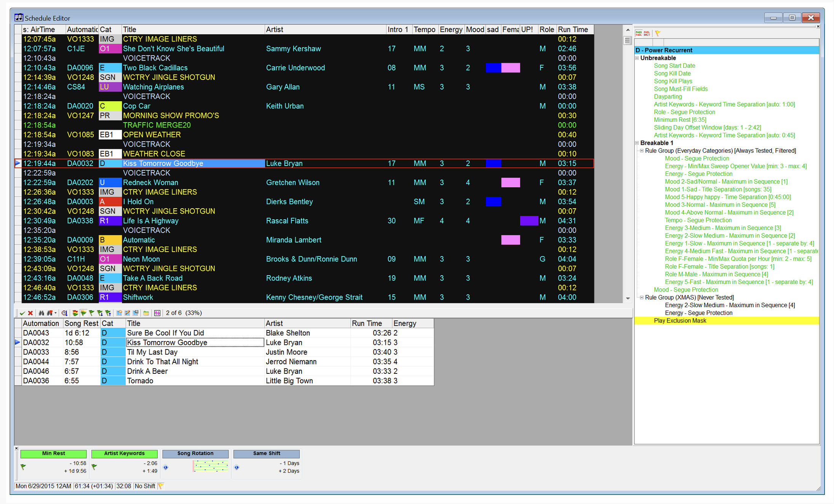Click the Min Rest green indicator button
Viewport: 834px width, 504px height.
pos(53,453)
